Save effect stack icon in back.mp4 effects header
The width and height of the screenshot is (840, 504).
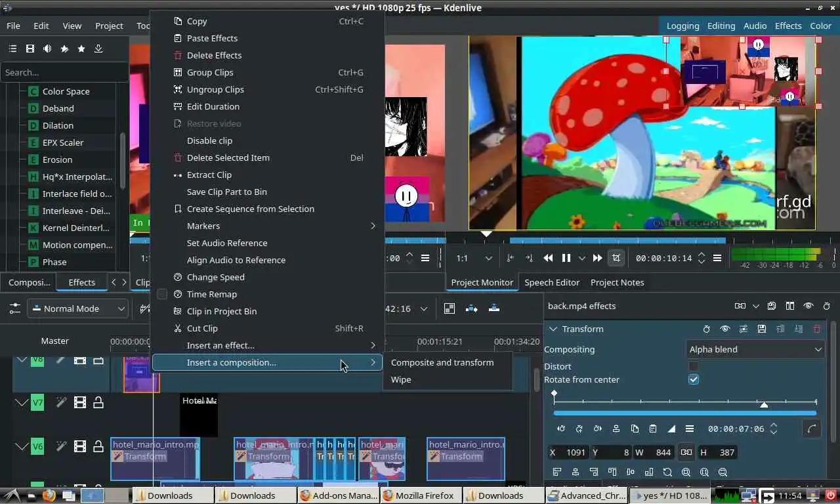coord(772,306)
